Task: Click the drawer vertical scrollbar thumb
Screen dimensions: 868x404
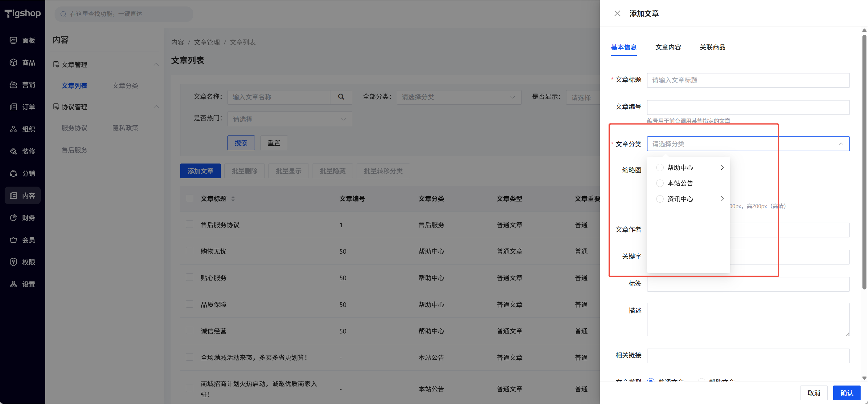Action: click(x=864, y=162)
